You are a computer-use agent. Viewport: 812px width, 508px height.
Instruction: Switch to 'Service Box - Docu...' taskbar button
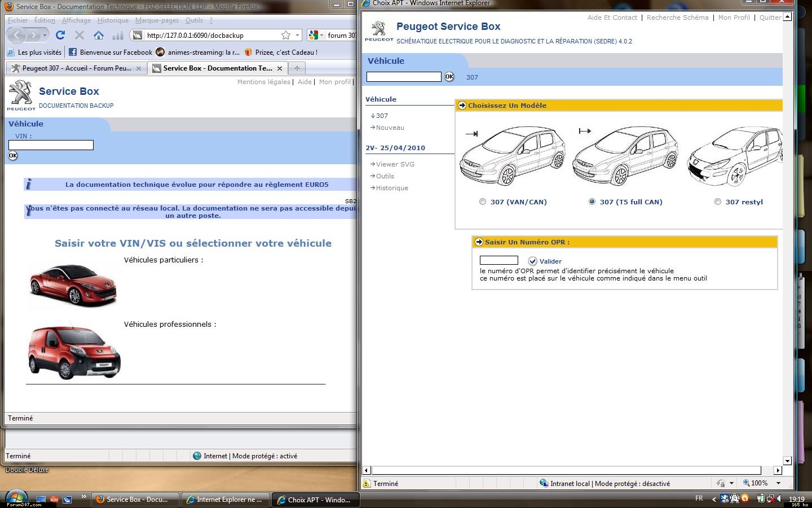(135, 500)
